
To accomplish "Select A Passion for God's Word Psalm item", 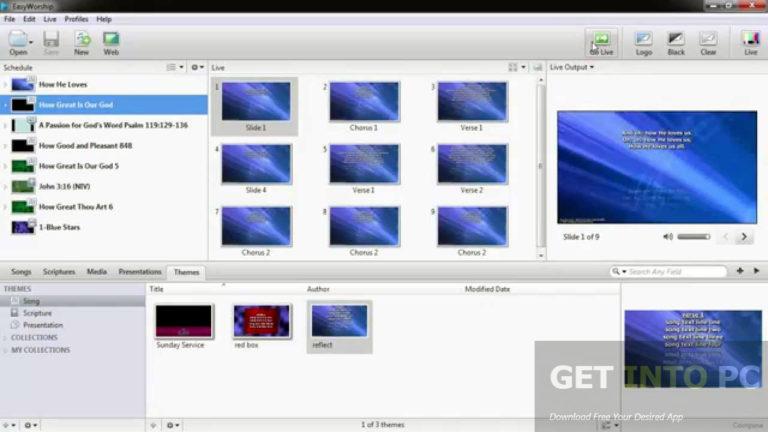I will 104,125.
